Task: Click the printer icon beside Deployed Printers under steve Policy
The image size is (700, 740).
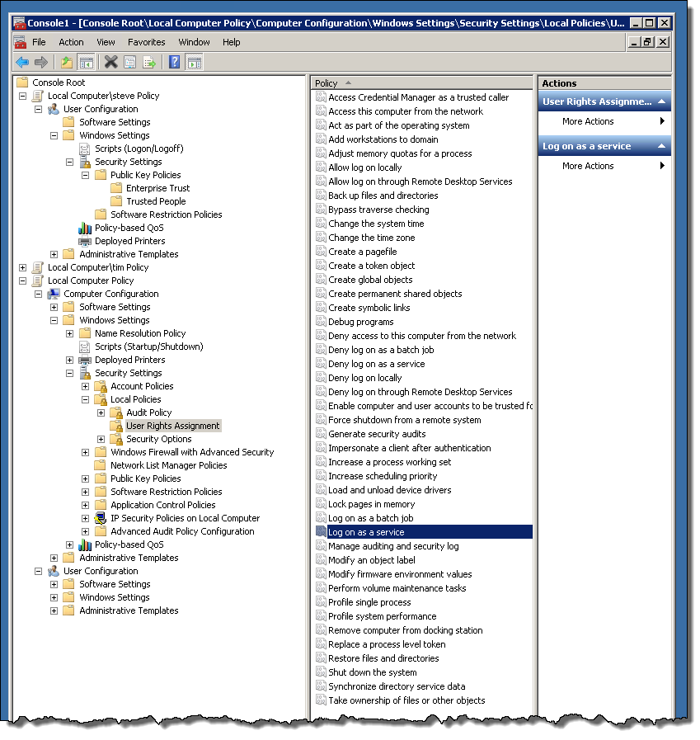Action: 85,241
